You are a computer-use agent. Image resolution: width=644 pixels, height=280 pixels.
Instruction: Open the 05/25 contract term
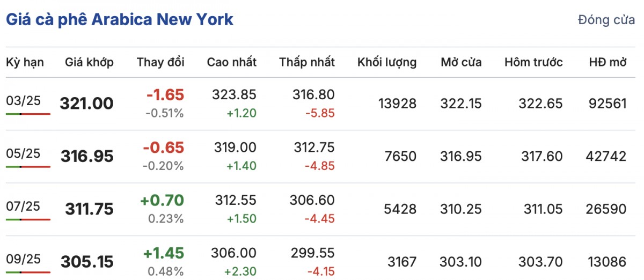[23, 153]
